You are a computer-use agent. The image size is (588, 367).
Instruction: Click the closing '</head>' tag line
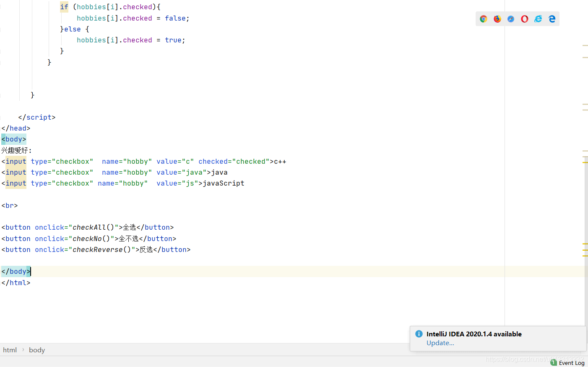pyautogui.click(x=16, y=128)
